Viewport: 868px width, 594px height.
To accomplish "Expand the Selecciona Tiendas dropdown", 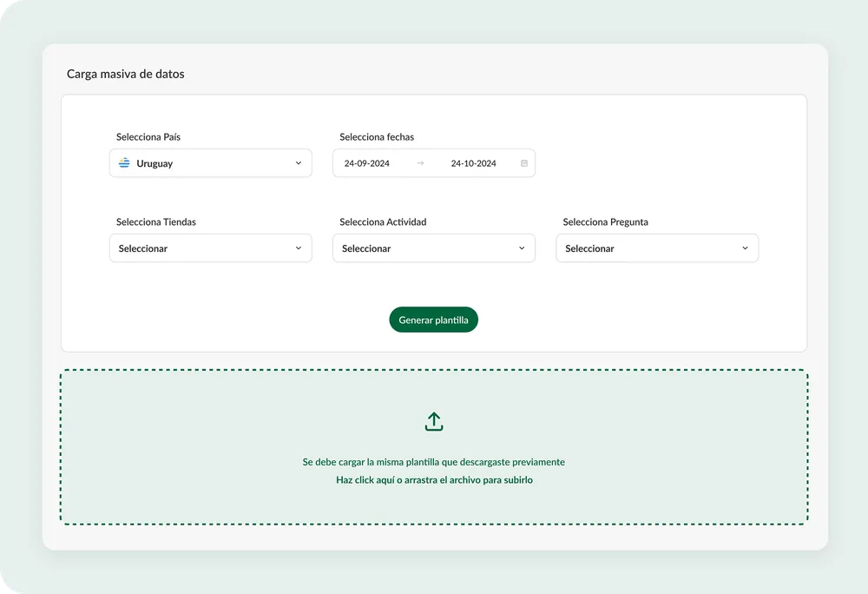I will pos(210,248).
